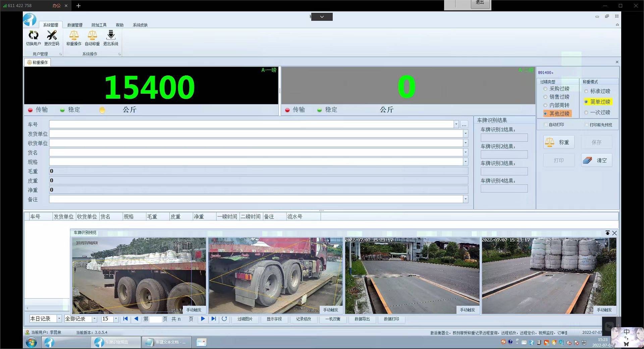Image resolution: width=644 pixels, height=349 pixels.
Task: Go to first page of records
Action: [x=125, y=319]
